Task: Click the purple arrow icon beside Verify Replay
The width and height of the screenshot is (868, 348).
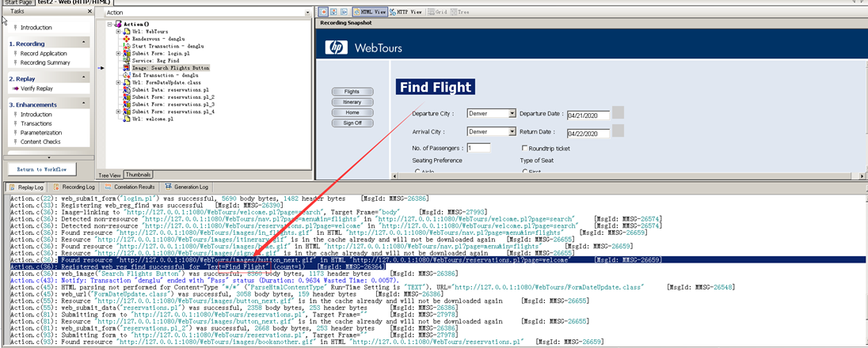Action: (16, 89)
